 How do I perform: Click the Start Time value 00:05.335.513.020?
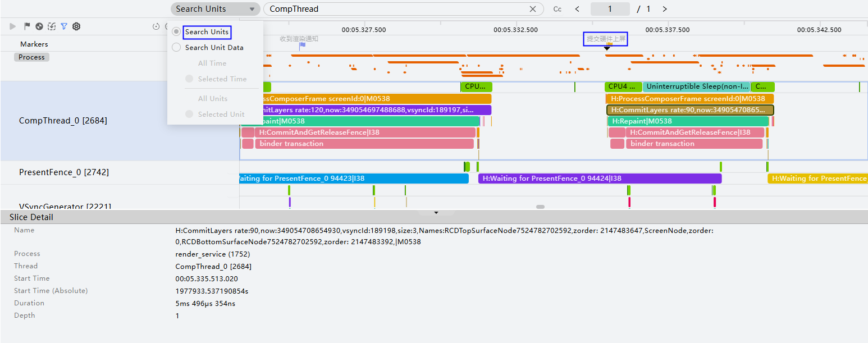coord(207,278)
